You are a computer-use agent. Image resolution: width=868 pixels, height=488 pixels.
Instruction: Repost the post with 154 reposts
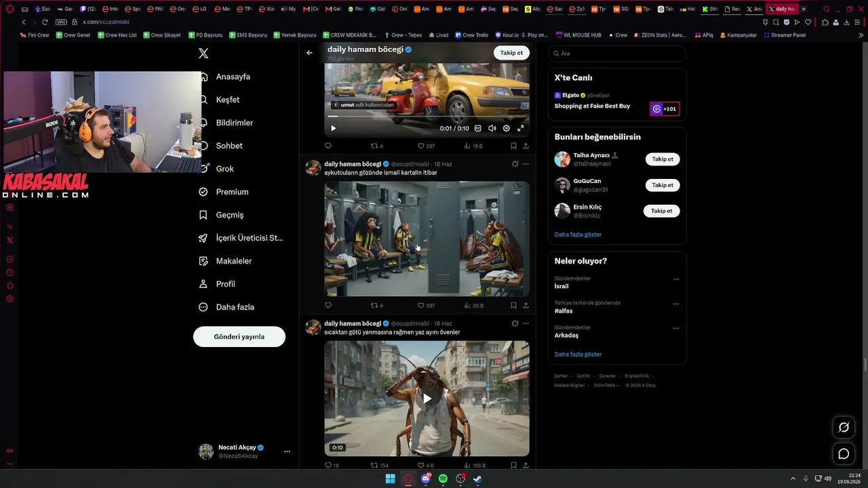[x=379, y=466]
